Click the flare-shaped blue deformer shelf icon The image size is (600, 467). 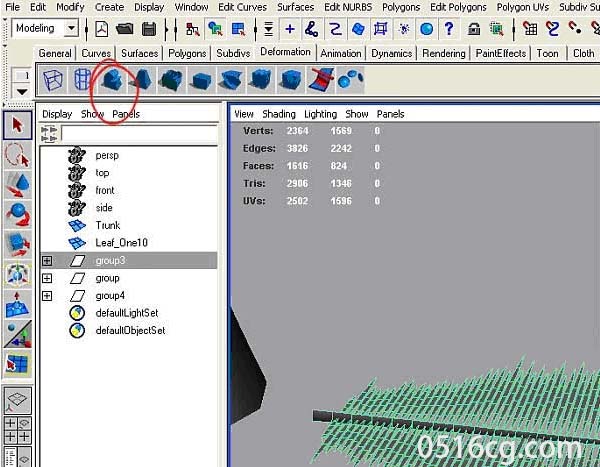pos(142,80)
